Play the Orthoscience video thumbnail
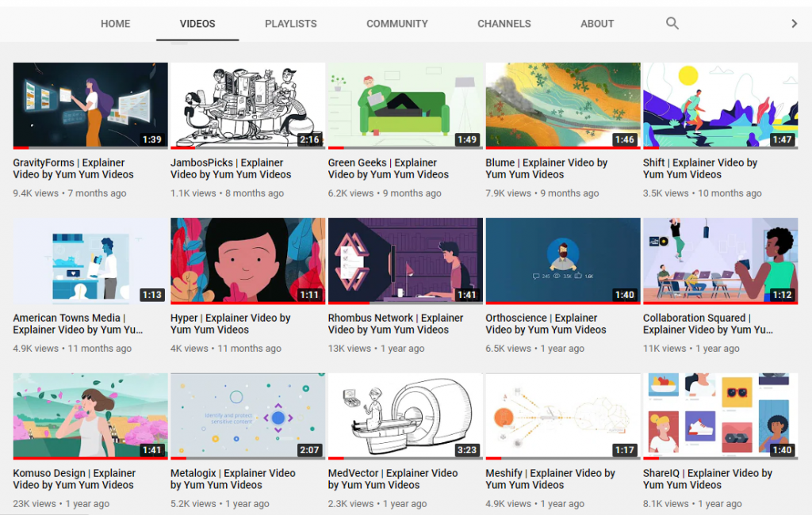Screen dimensions: 812x515 pyautogui.click(x=562, y=260)
